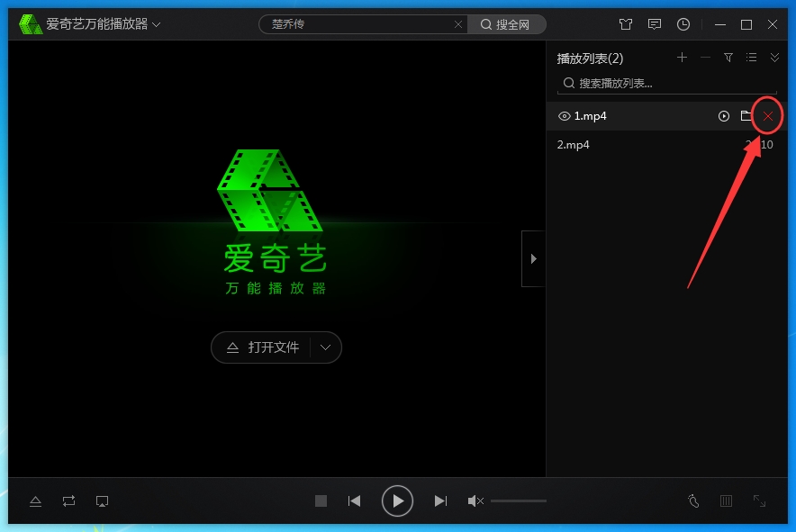
Task: Play 1.mp4 using its row play icon
Action: tap(724, 116)
